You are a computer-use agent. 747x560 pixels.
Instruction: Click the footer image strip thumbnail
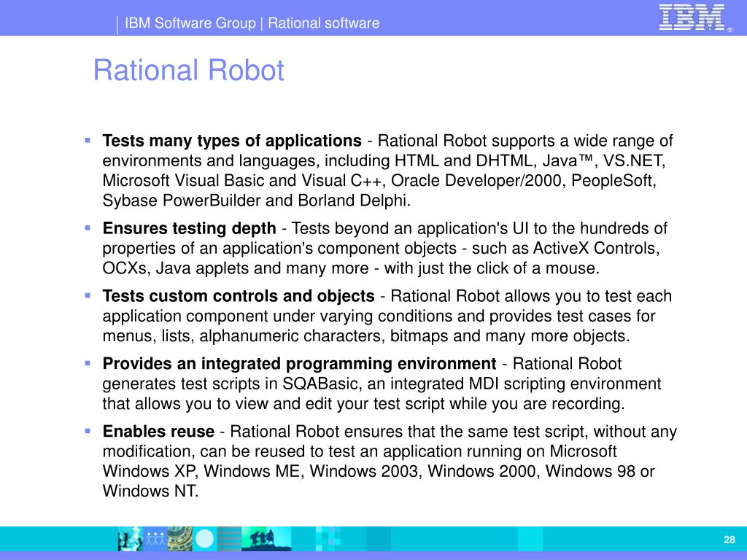(x=204, y=539)
